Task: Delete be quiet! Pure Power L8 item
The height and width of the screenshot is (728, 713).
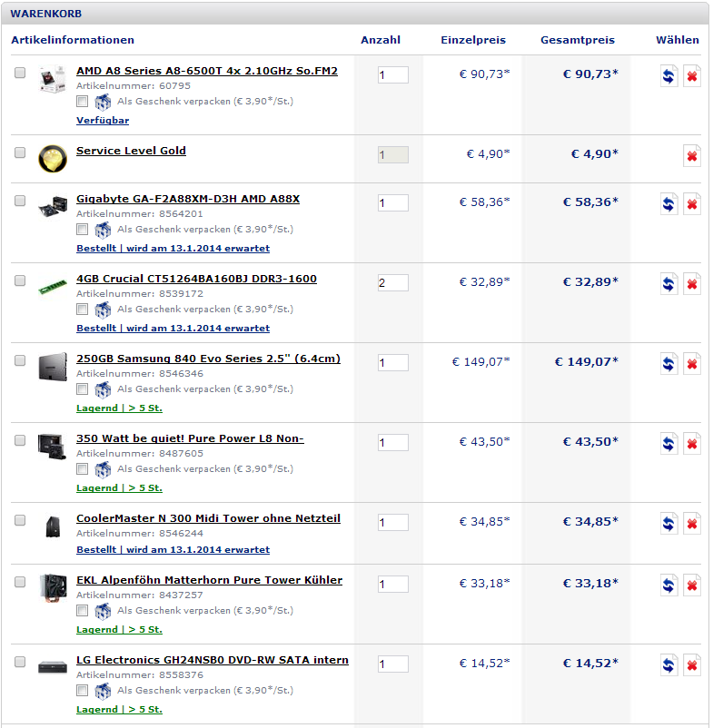Action: click(x=692, y=443)
